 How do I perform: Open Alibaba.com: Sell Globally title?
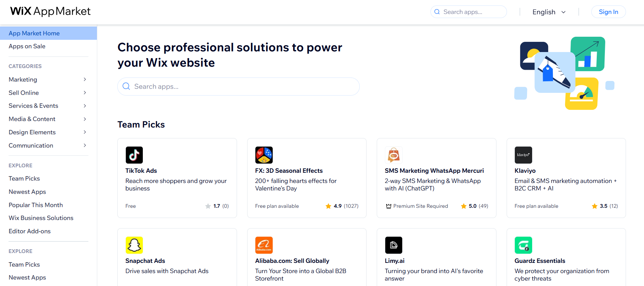click(x=292, y=261)
